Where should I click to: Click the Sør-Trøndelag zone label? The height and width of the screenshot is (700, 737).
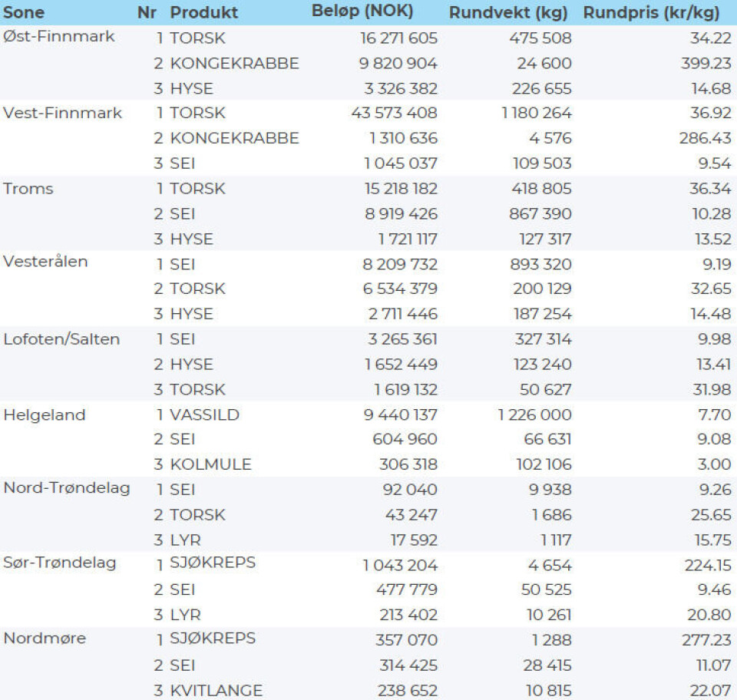pyautogui.click(x=60, y=563)
